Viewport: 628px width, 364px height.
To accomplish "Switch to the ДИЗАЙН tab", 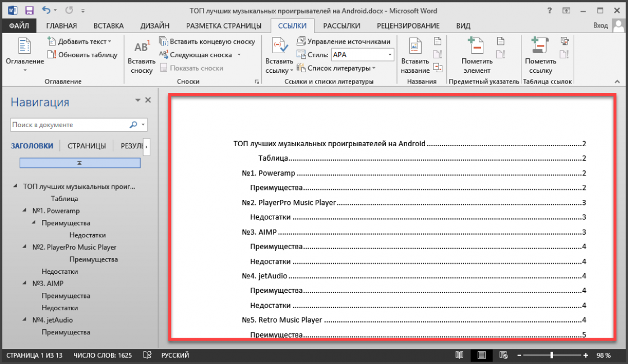I will click(155, 26).
